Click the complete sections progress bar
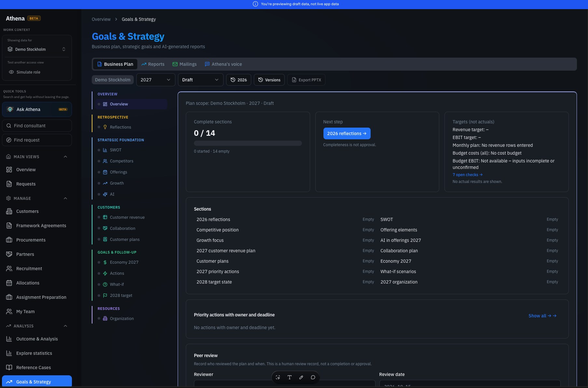Viewport: 588px width, 388px height. (248, 143)
